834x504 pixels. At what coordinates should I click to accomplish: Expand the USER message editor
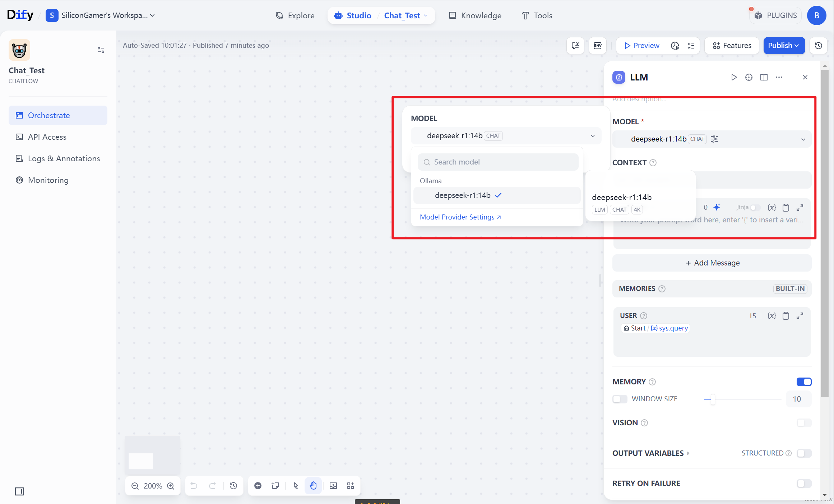click(x=800, y=316)
